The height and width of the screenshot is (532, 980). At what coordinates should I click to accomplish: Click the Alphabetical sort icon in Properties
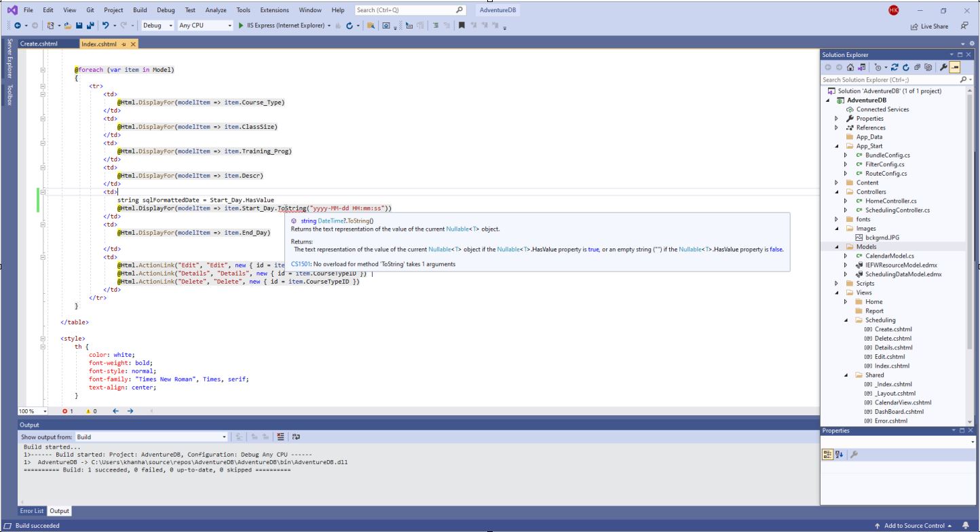(839, 455)
